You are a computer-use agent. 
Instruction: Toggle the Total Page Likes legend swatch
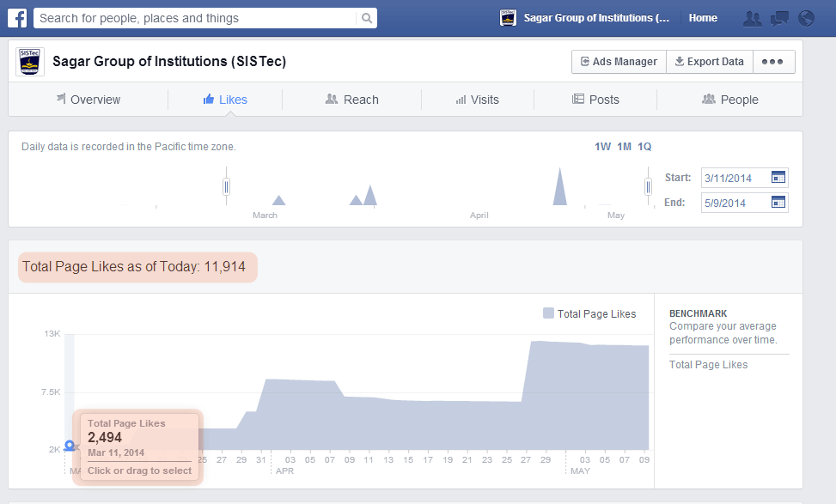547,313
